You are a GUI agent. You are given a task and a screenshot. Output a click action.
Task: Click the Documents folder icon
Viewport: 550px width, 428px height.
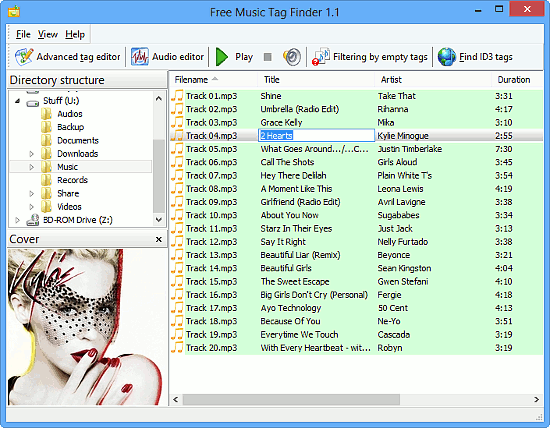pos(46,140)
